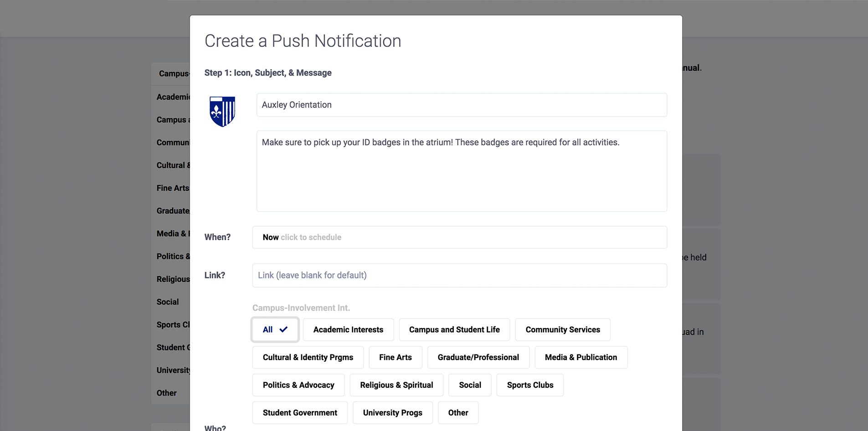Toggle Cultural & Identity Prgms filter
The height and width of the screenshot is (431, 868).
308,357
